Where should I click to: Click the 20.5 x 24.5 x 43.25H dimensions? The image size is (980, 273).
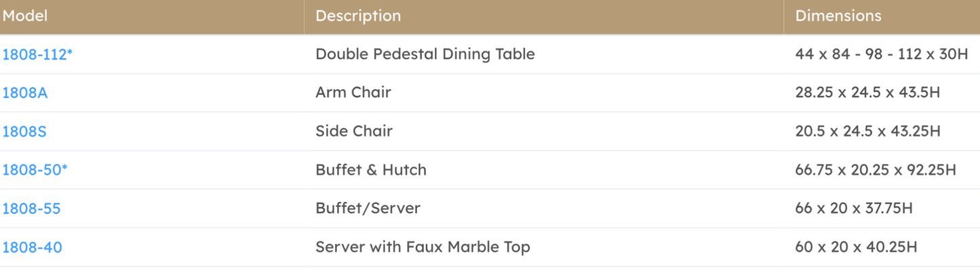[x=867, y=131]
